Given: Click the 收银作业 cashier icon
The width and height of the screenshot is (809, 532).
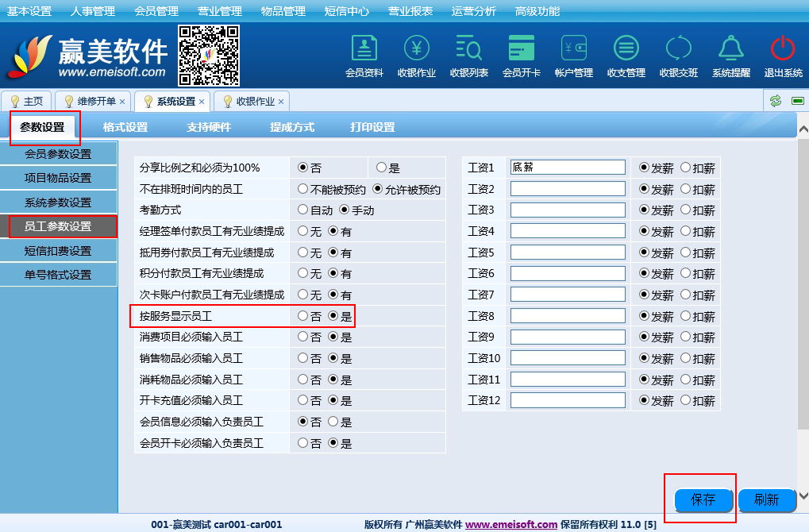Looking at the screenshot, I should (x=417, y=49).
